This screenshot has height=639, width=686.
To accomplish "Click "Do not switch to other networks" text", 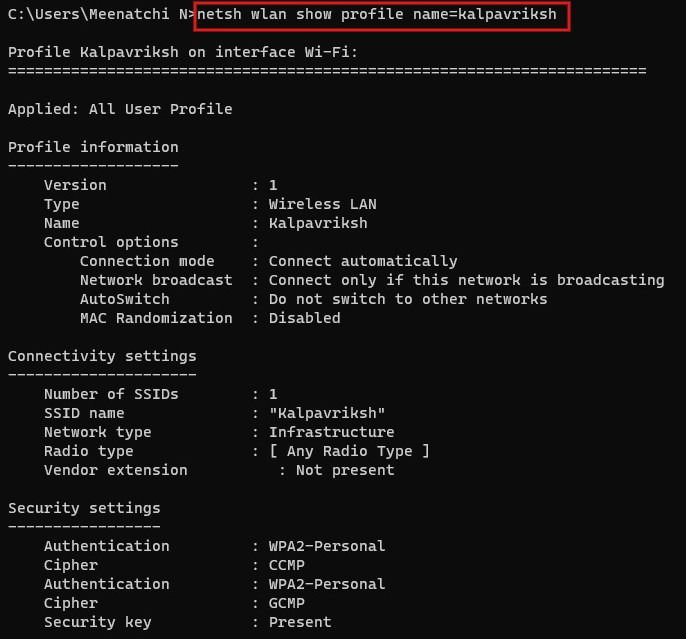I will click(x=408, y=299).
